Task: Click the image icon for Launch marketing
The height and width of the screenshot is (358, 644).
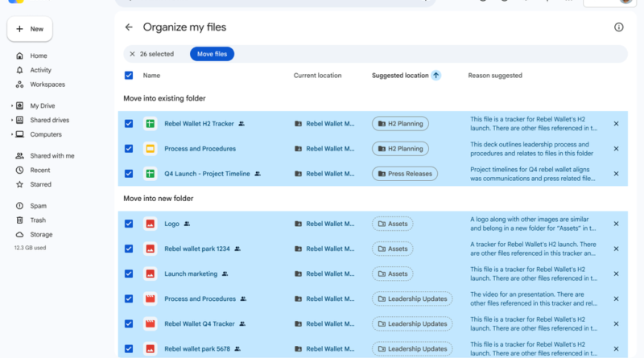Action: point(151,274)
